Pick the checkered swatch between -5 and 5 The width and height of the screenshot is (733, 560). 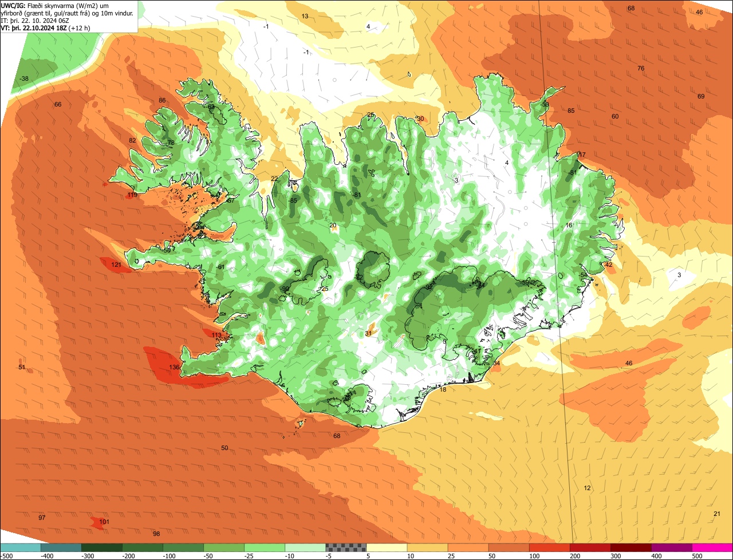pos(346,547)
